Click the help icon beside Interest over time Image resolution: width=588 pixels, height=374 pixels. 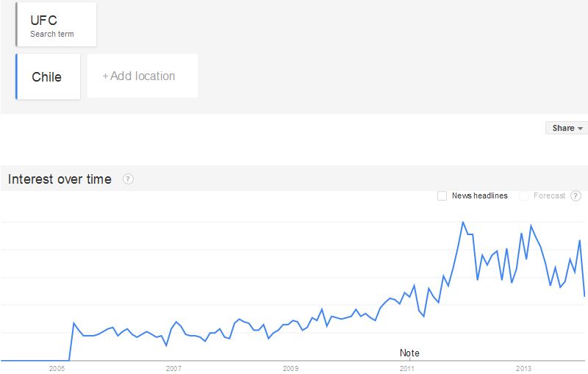coord(128,179)
